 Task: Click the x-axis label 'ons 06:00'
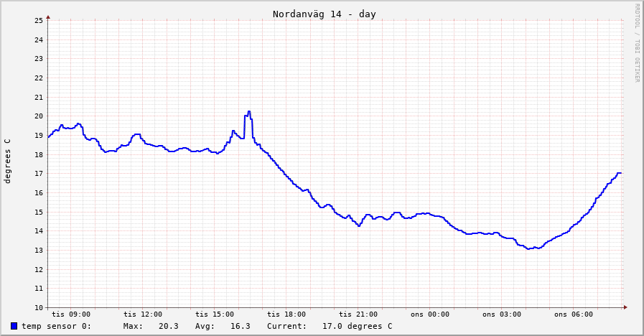tap(574, 314)
